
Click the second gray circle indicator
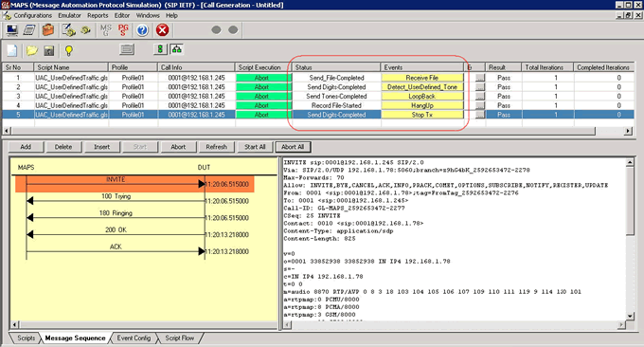point(233,30)
